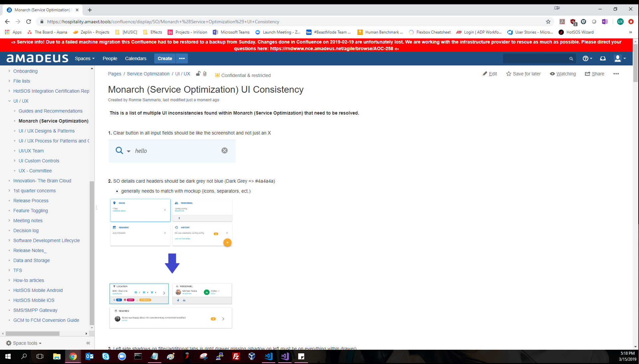Click the sidebar vertical scrollbar thumb

click(x=92, y=252)
